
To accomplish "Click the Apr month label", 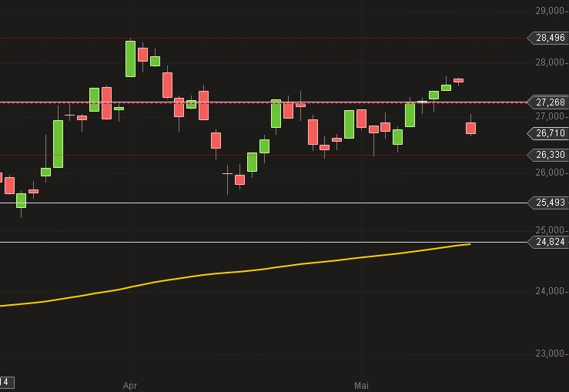I will coord(130,386).
